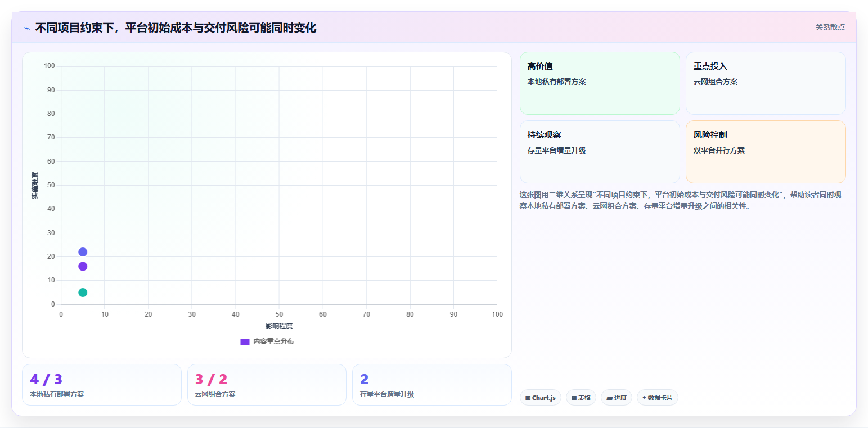868x428 pixels.
Task: Click the Chart.js tag chip
Action: point(541,398)
